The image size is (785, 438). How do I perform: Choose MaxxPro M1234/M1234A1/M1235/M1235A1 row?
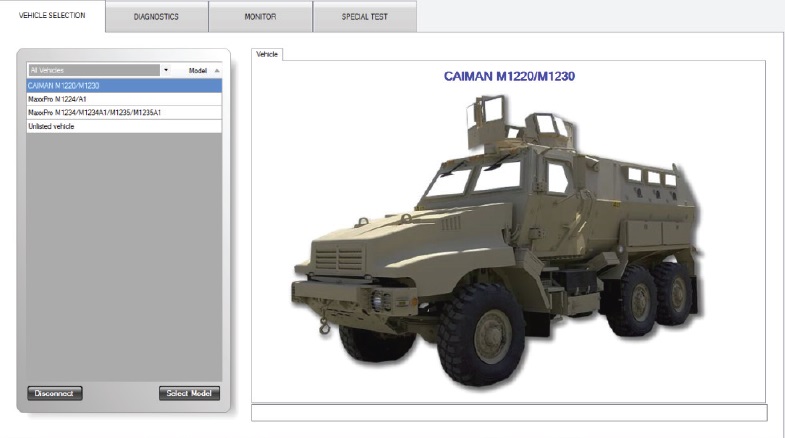tap(124, 113)
